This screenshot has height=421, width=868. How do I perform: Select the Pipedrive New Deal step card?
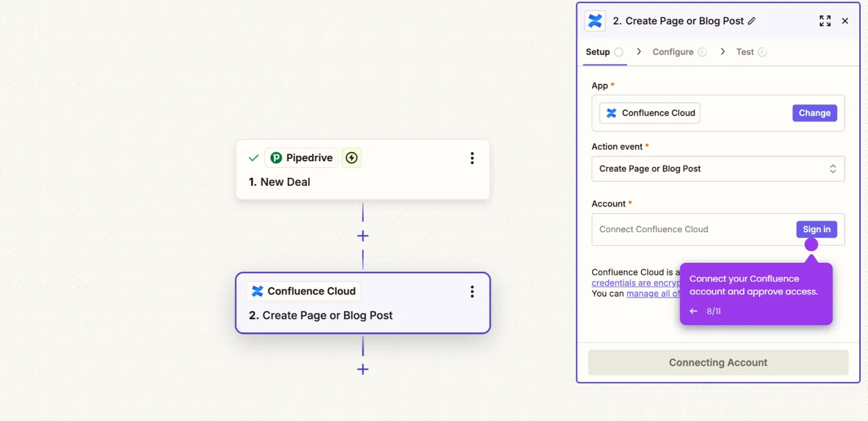click(363, 170)
